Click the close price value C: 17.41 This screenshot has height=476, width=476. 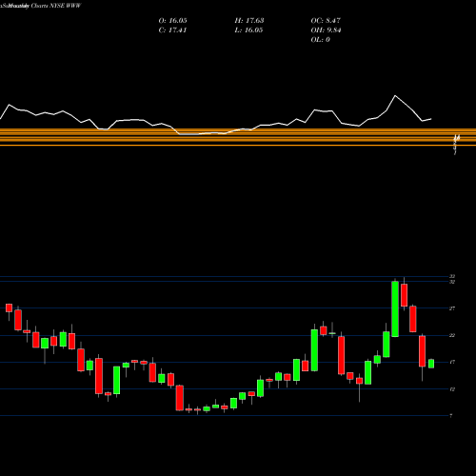tap(172, 30)
